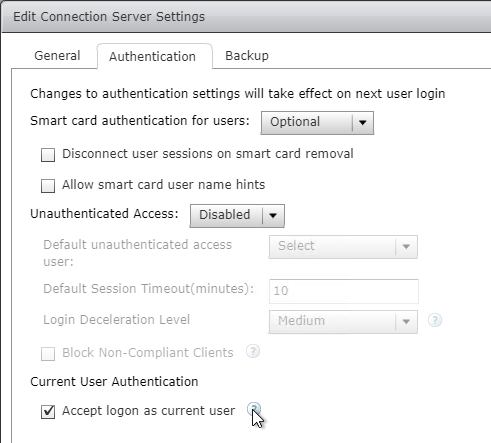Open the Select unauthenticated access user combo box
Image resolution: width=491 pixels, height=443 pixels.
point(343,247)
